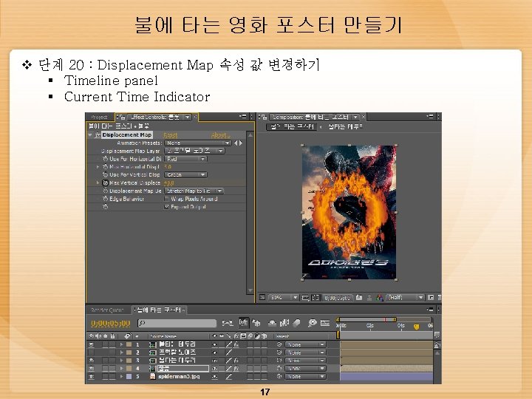Open the viewer magnification 50% dropdown

284,298
